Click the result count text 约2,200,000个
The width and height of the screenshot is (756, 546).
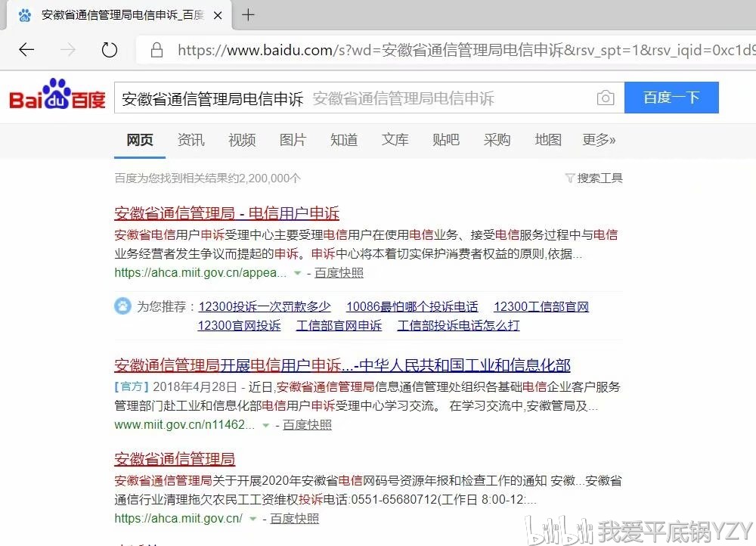(264, 178)
